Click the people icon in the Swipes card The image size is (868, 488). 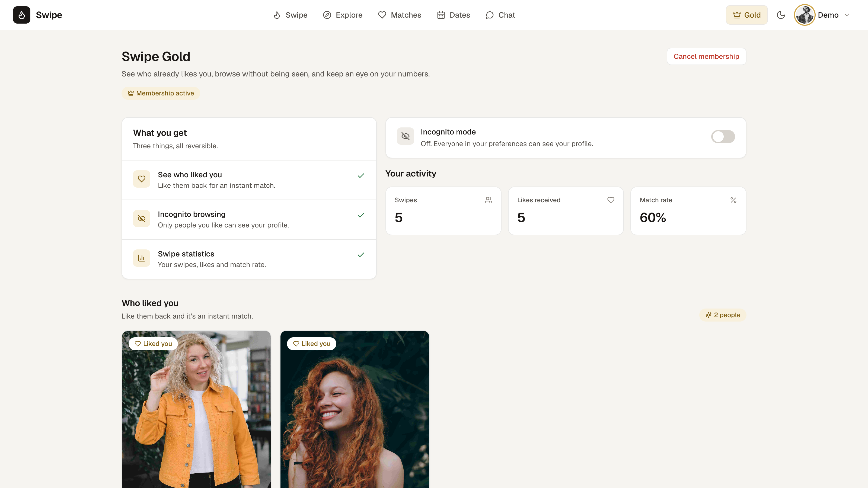pyautogui.click(x=488, y=200)
